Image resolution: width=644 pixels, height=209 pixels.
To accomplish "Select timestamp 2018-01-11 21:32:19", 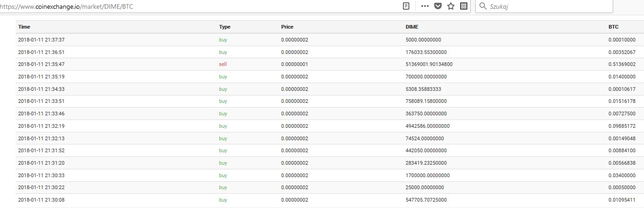I will tap(41, 126).
